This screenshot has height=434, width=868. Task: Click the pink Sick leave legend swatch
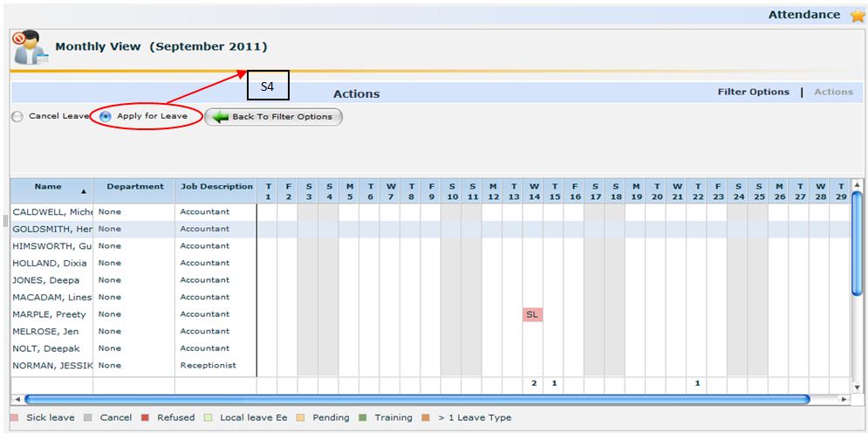tap(16, 417)
